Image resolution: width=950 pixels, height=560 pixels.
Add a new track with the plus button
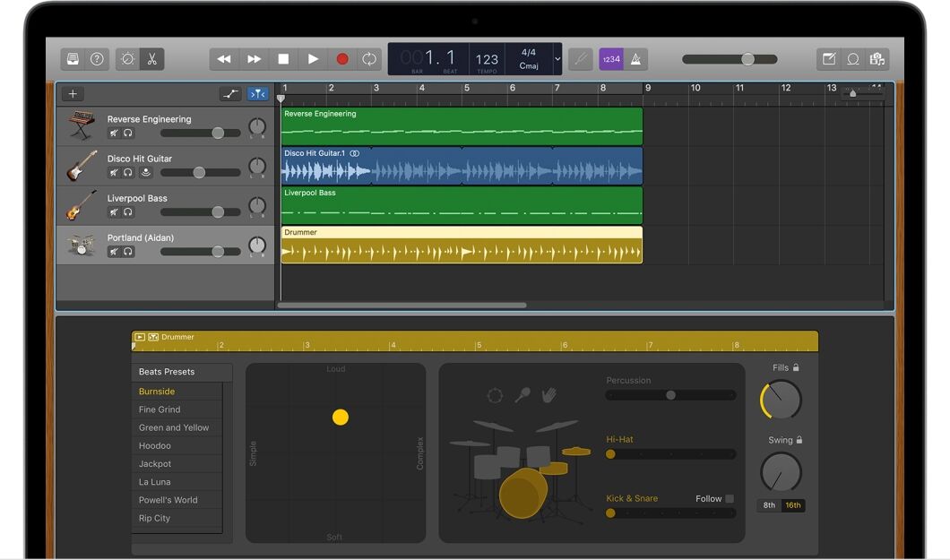73,93
